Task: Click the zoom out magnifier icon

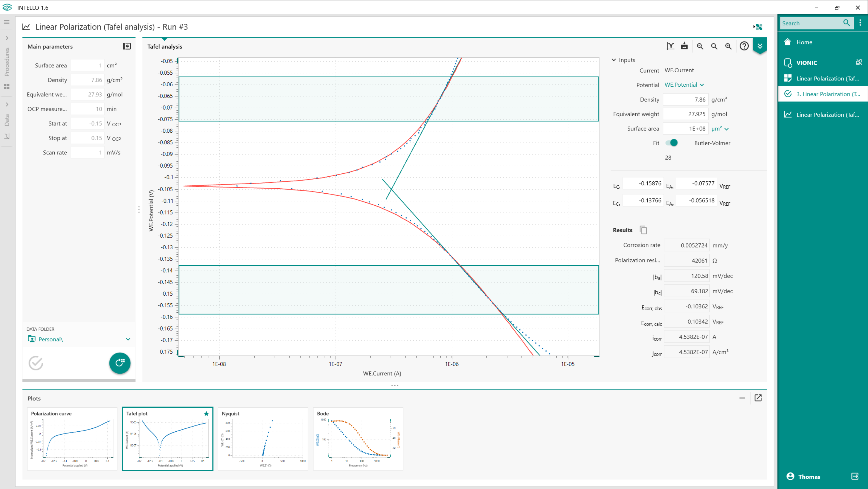Action: click(x=700, y=46)
